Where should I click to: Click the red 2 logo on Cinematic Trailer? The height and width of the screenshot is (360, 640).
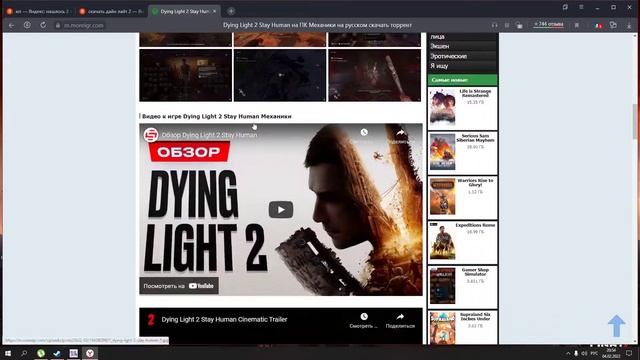[x=151, y=320]
